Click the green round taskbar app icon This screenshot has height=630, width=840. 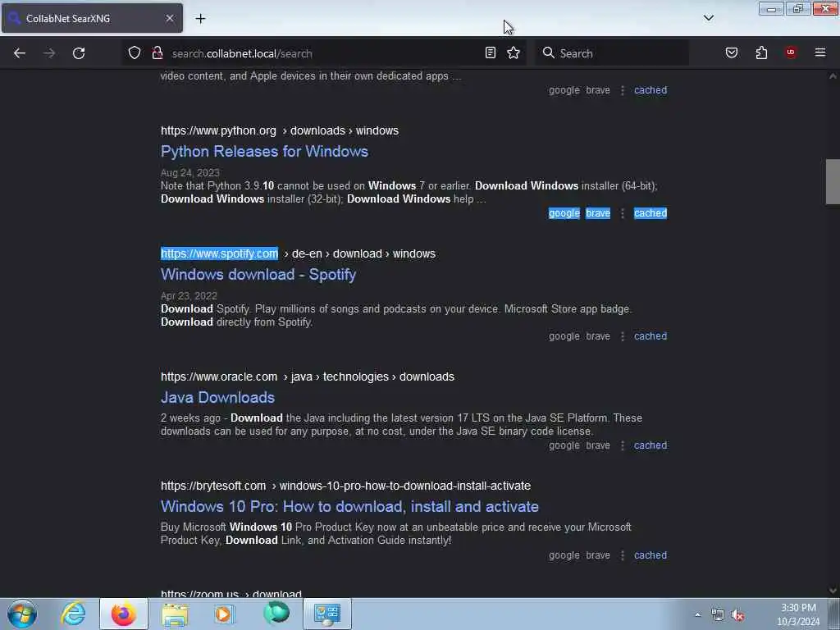point(276,614)
